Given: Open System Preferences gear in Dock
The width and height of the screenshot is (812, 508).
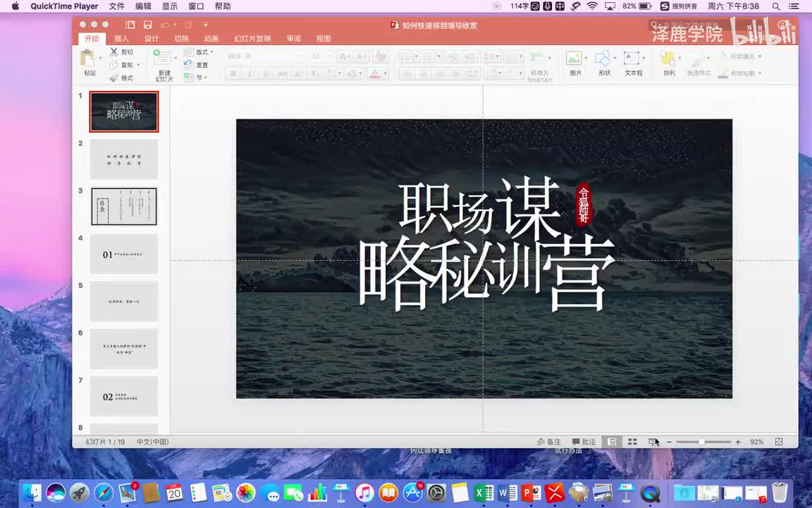Looking at the screenshot, I should click(x=436, y=492).
